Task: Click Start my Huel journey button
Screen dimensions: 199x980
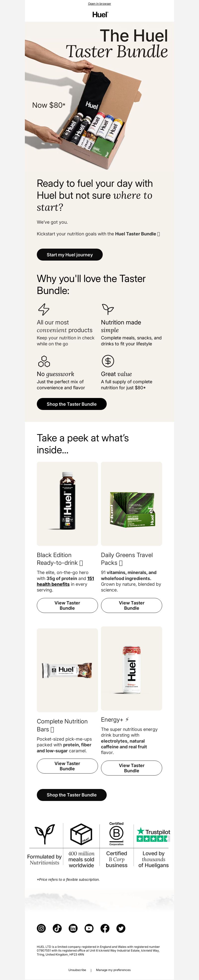Action: [70, 255]
